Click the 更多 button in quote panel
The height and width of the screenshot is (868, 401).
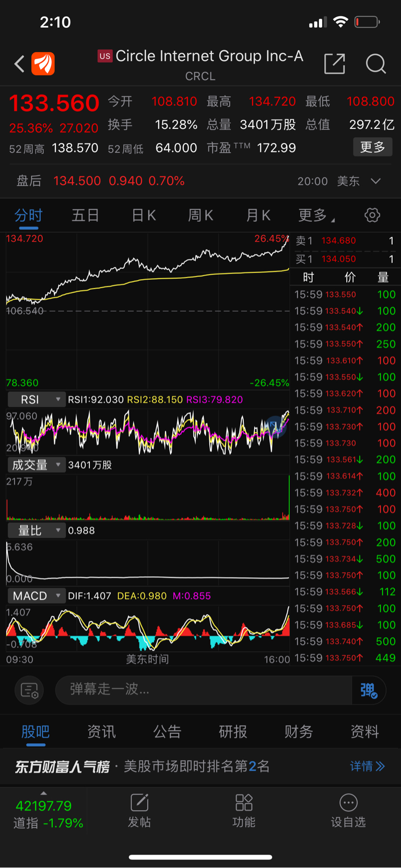[373, 147]
